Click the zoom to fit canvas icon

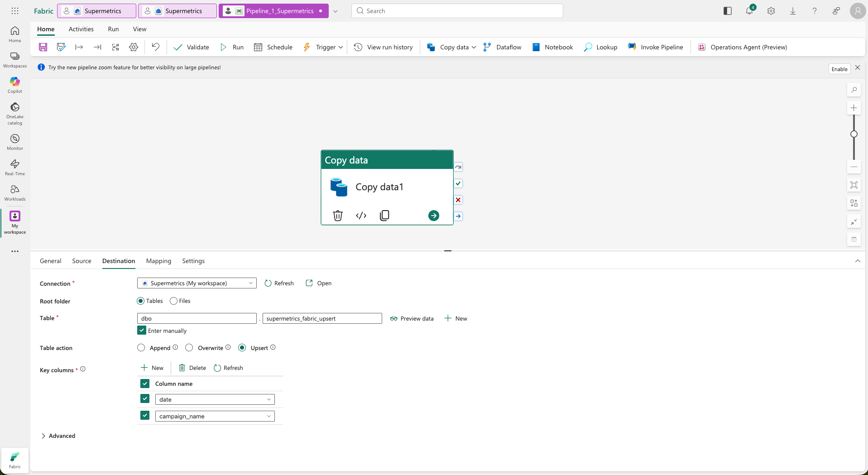(x=854, y=185)
